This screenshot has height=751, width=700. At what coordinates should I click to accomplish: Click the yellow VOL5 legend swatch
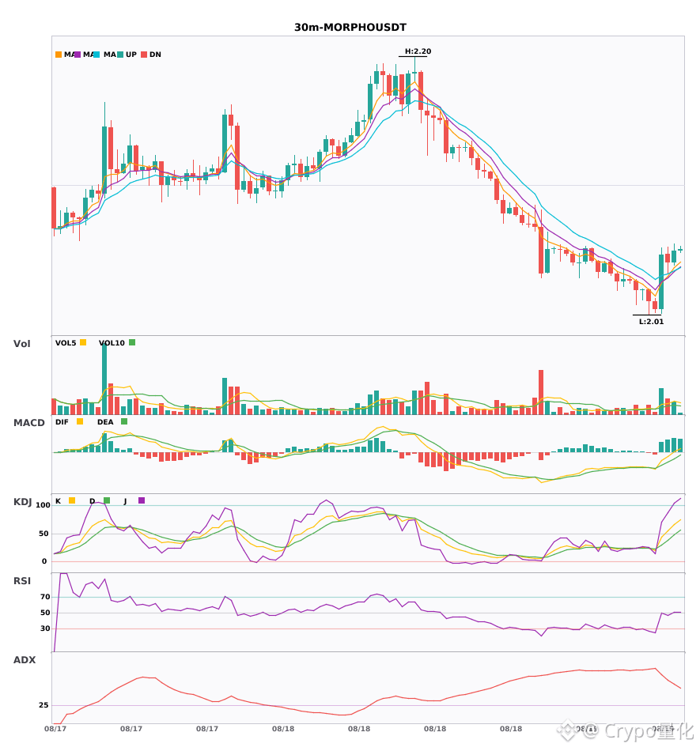click(83, 342)
